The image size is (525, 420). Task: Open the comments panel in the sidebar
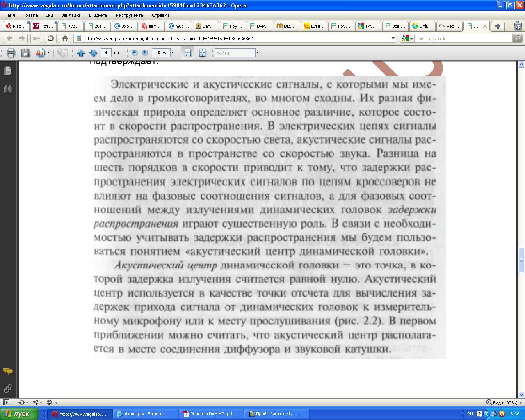tap(7, 371)
